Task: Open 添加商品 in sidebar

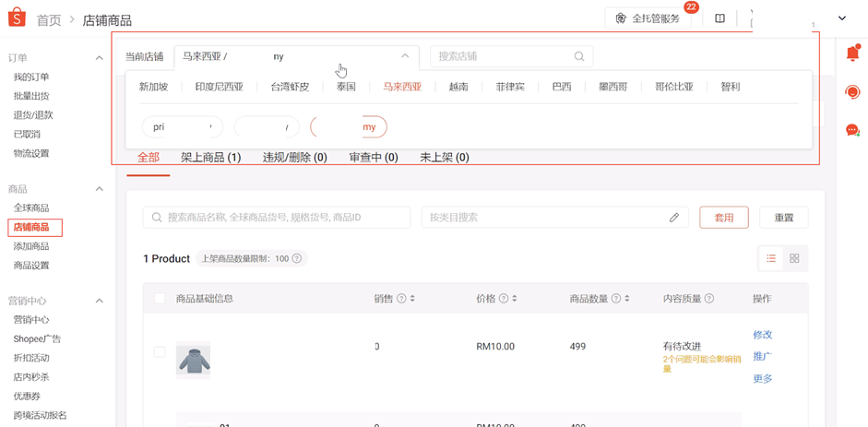Action: coord(31,246)
